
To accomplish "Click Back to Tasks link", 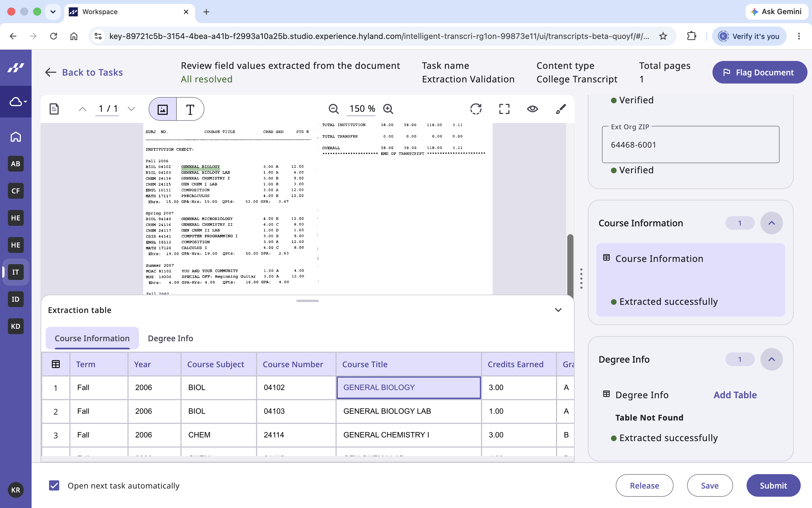I will click(x=84, y=72).
